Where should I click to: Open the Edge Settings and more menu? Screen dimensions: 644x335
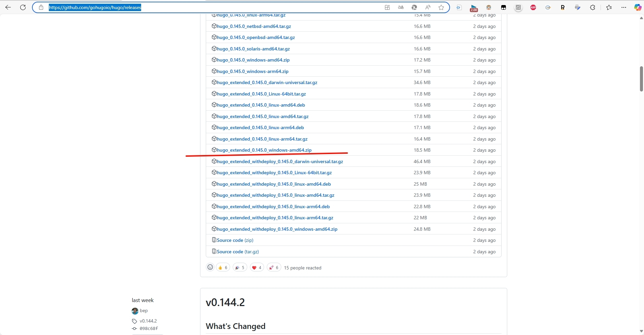[624, 7]
